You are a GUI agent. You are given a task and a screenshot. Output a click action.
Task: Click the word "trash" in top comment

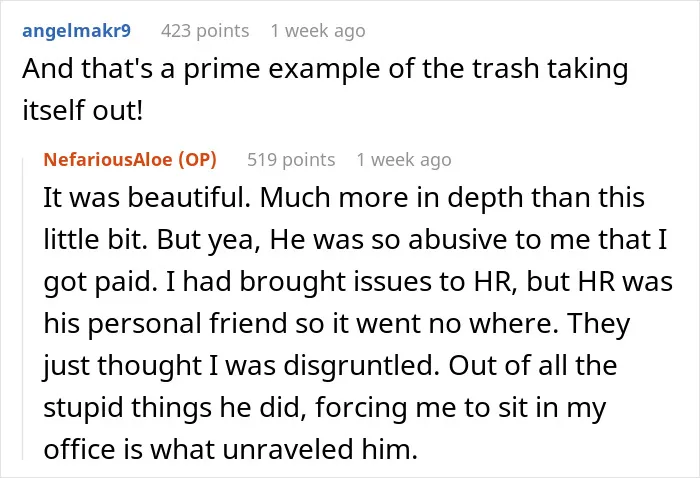(x=505, y=69)
